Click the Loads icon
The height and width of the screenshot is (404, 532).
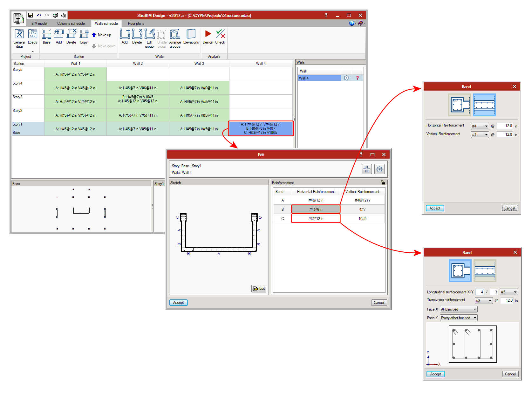[x=32, y=38]
